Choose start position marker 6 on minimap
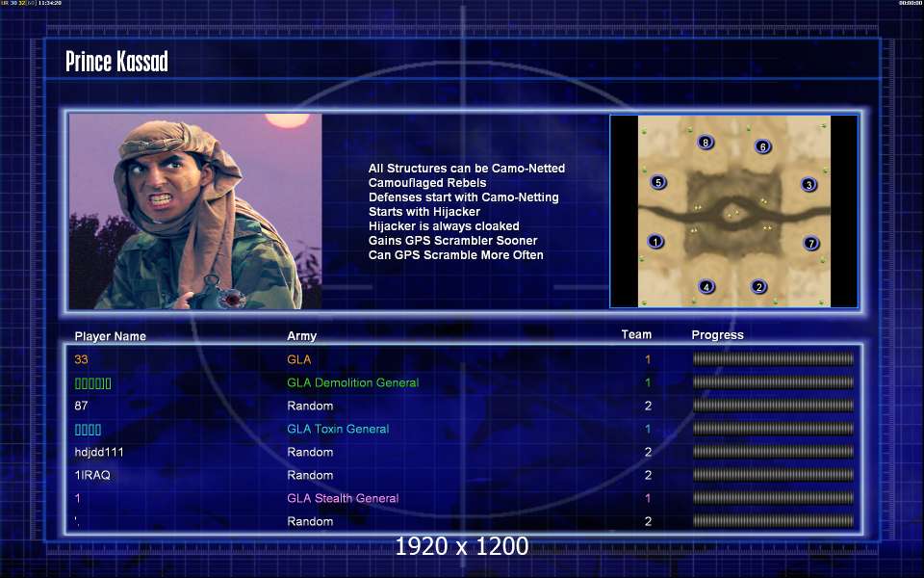Screen dimensions: 924x578 tap(762, 146)
